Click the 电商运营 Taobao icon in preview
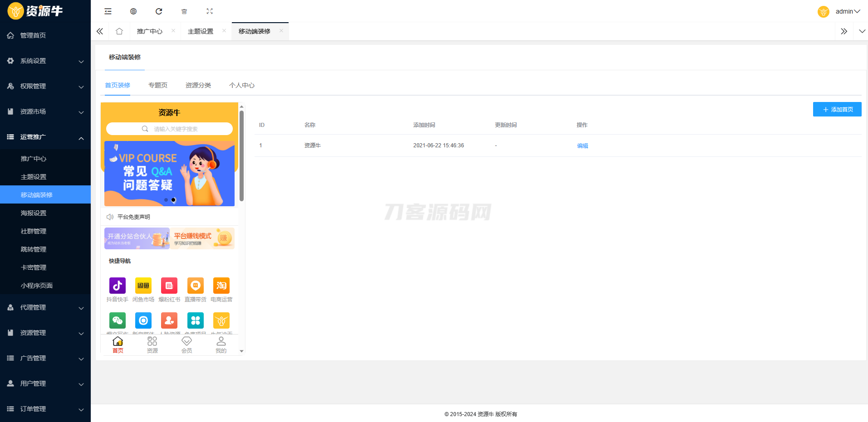Screen dimensions: 868x422 [x=221, y=286]
